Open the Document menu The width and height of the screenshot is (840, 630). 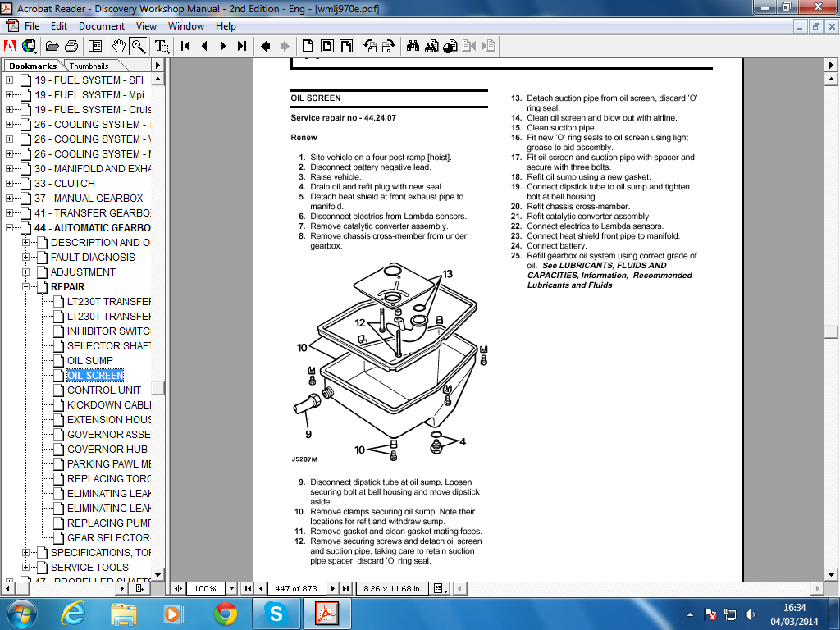[102, 25]
